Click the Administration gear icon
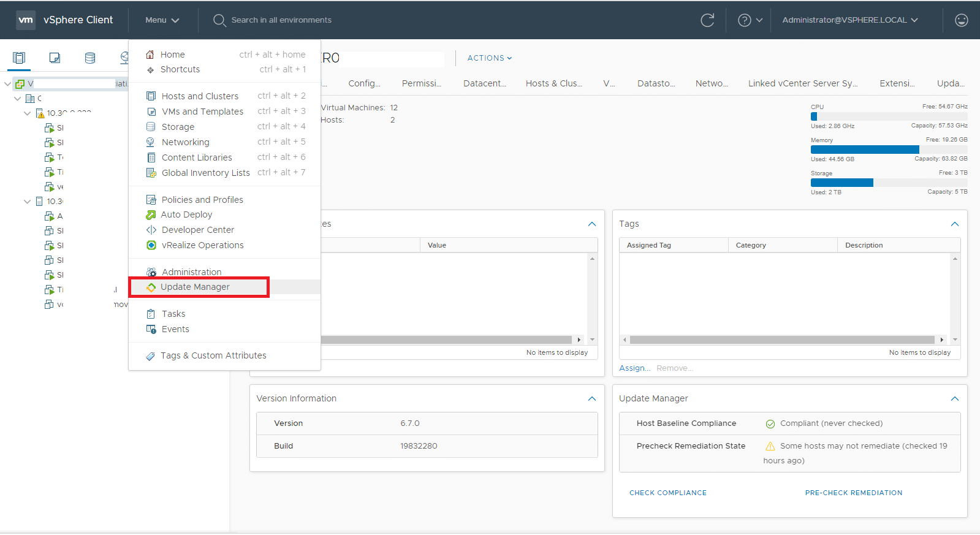The width and height of the screenshot is (980, 535). [x=151, y=272]
